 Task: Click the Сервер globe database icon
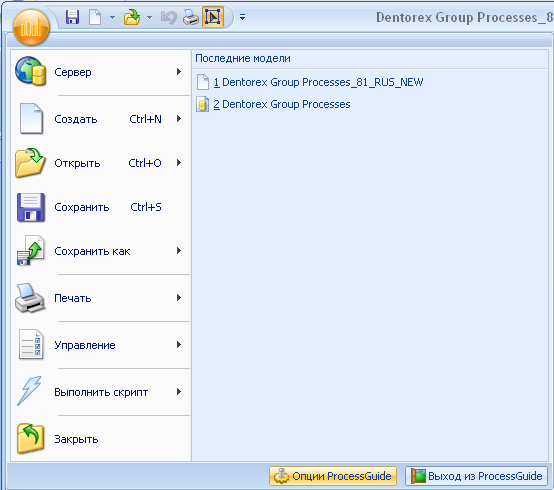pyautogui.click(x=30, y=71)
